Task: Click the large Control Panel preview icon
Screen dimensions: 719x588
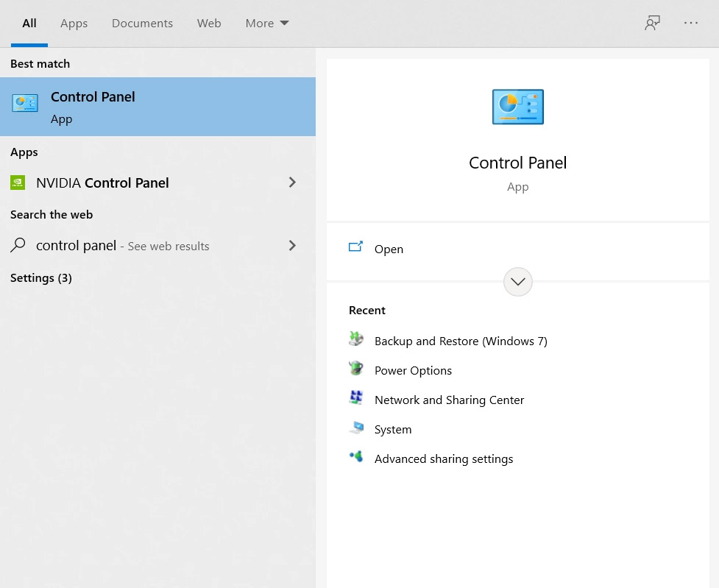Action: [x=517, y=107]
